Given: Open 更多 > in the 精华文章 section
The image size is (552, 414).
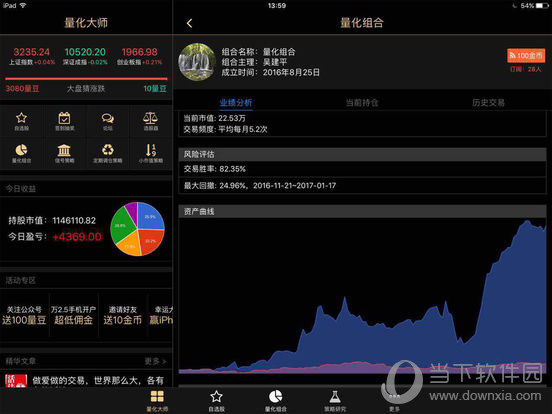Looking at the screenshot, I should coord(155,361).
